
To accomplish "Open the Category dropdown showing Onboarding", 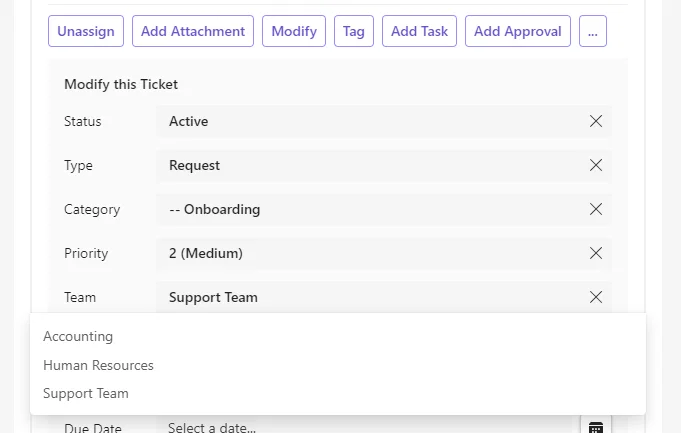I will point(383,209).
